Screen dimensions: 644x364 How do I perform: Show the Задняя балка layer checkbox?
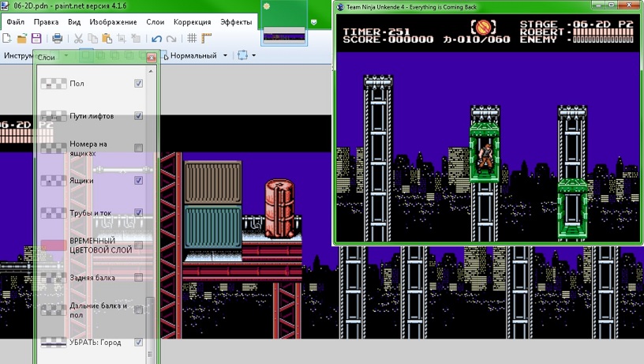click(x=138, y=277)
